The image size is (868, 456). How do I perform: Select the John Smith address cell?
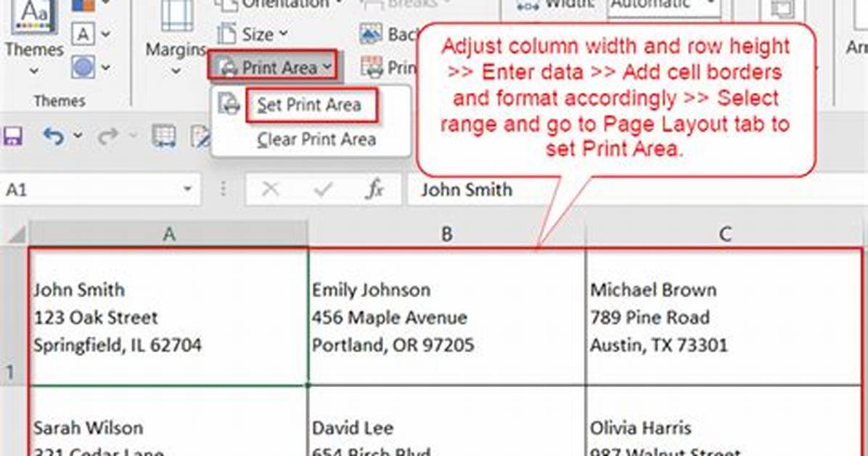point(169,317)
